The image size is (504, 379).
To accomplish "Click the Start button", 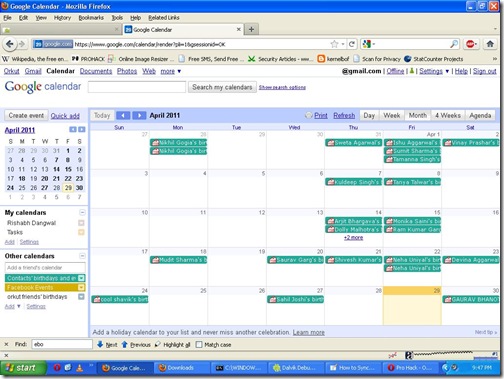I will [x=23, y=368].
